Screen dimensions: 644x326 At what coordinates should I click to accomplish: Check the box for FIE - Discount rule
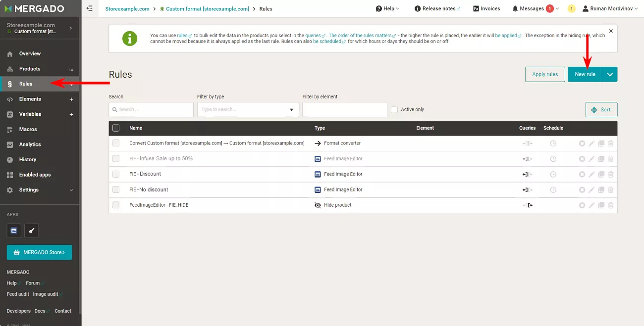click(116, 174)
